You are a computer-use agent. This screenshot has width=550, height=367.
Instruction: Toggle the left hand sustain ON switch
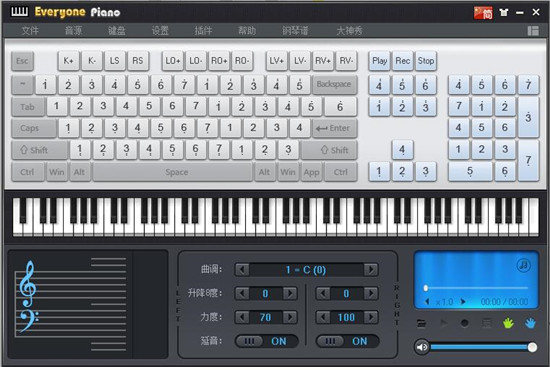pyautogui.click(x=267, y=341)
